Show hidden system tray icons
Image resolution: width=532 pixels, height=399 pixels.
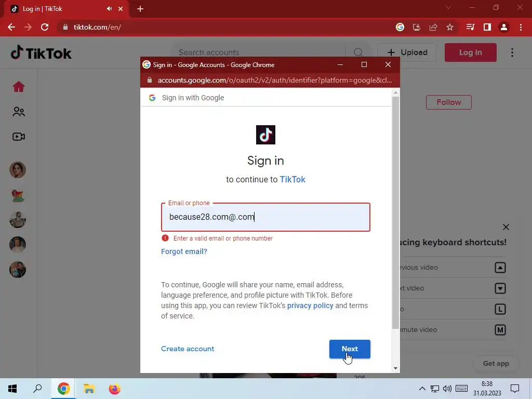click(422, 389)
